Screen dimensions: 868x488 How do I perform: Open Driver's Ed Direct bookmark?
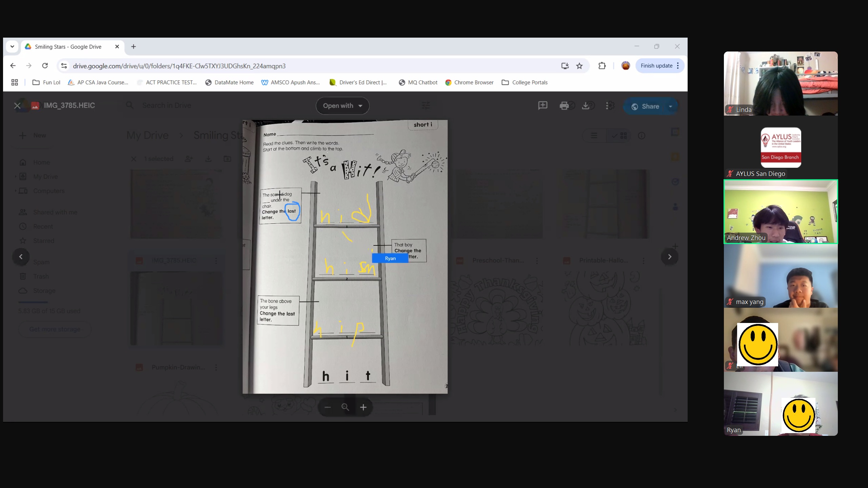pyautogui.click(x=358, y=82)
